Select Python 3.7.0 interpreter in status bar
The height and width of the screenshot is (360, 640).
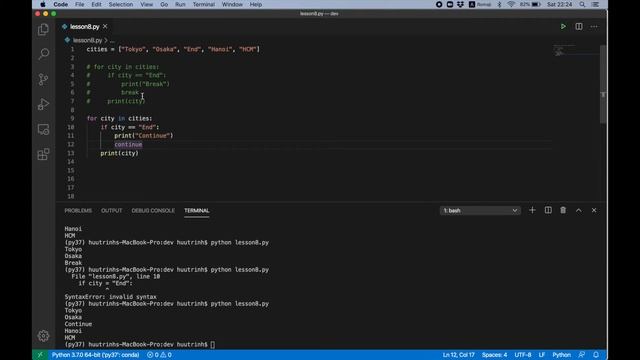click(96, 355)
